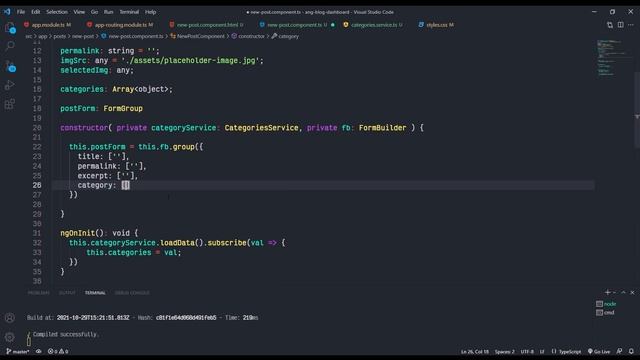Click line number 26 in gutter

pyautogui.click(x=37, y=185)
